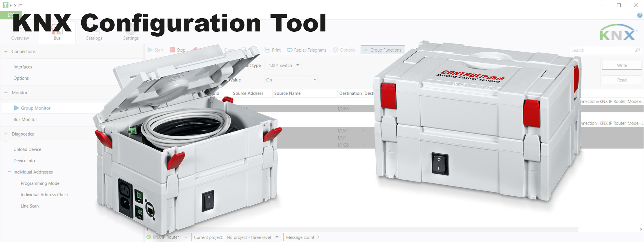Click the Source Address column header
The width and height of the screenshot is (644, 242).
(248, 93)
